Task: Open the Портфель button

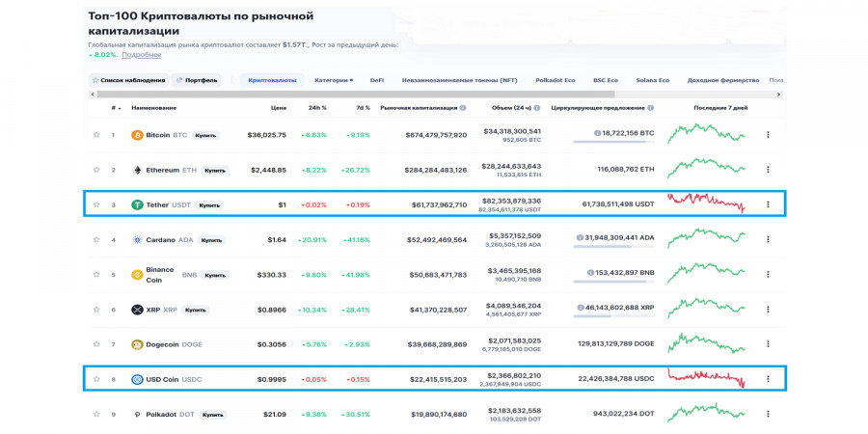Action: (x=197, y=80)
